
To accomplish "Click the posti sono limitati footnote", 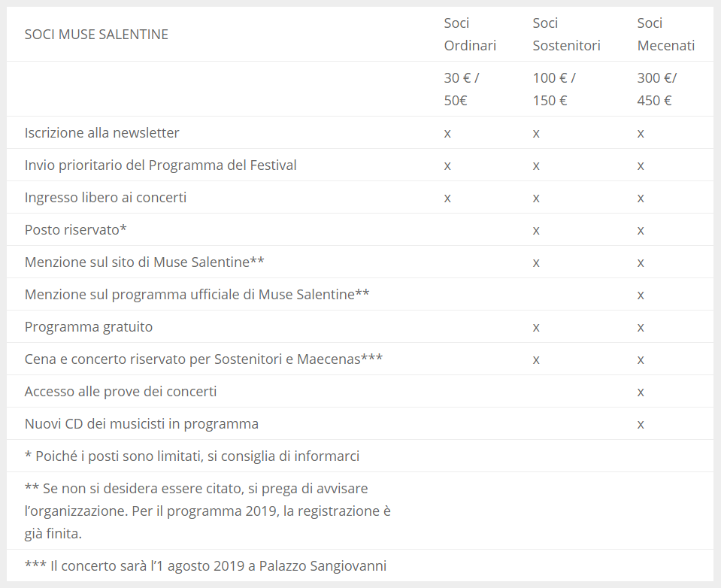I will [x=192, y=456].
